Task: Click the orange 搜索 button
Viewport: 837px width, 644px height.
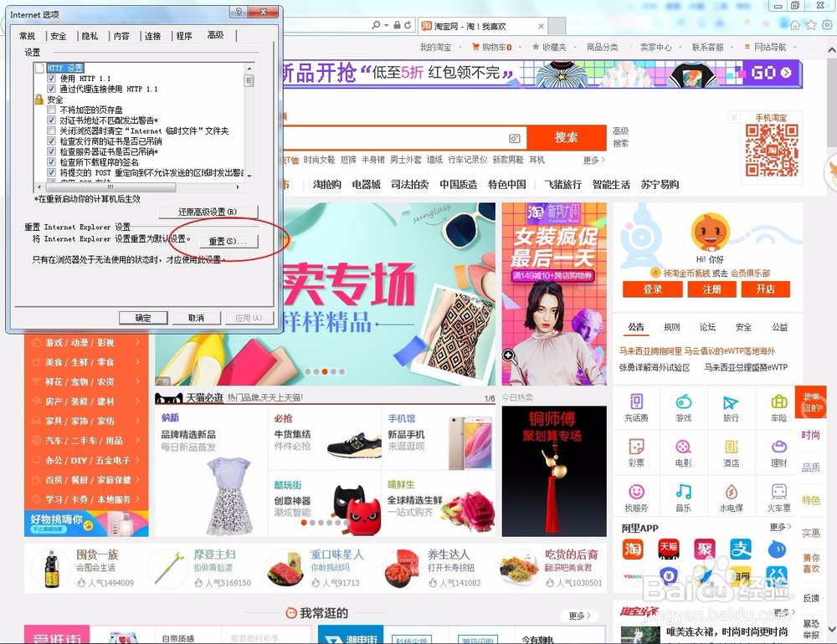Action: point(567,138)
